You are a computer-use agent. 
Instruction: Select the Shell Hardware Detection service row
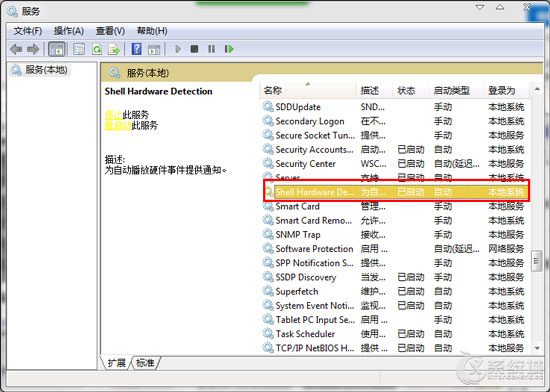(x=396, y=192)
